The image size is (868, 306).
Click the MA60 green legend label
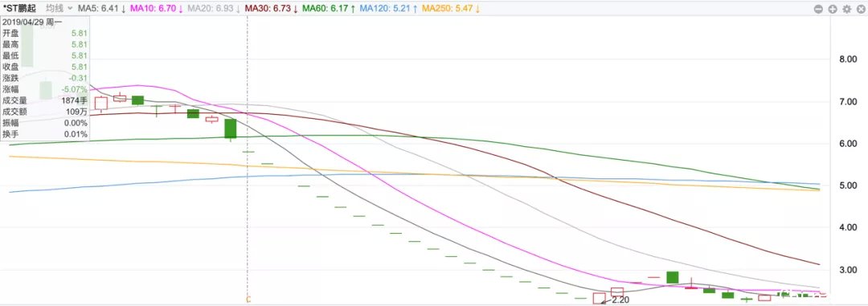(329, 8)
